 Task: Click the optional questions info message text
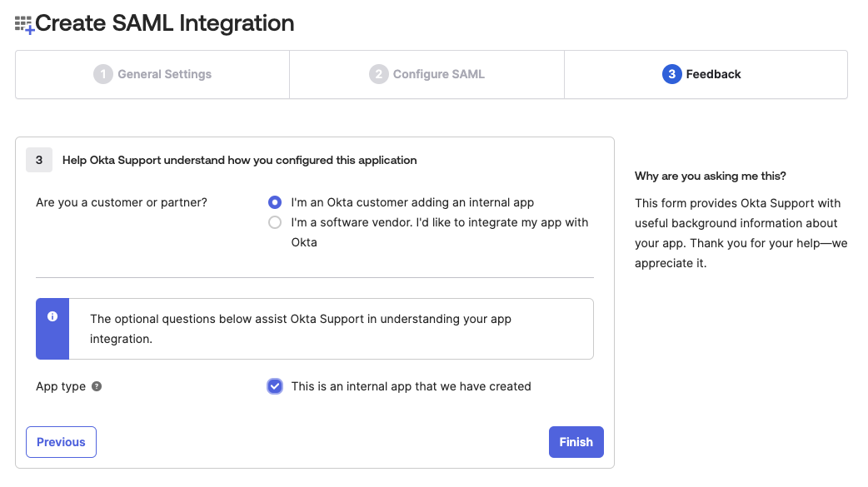[301, 329]
